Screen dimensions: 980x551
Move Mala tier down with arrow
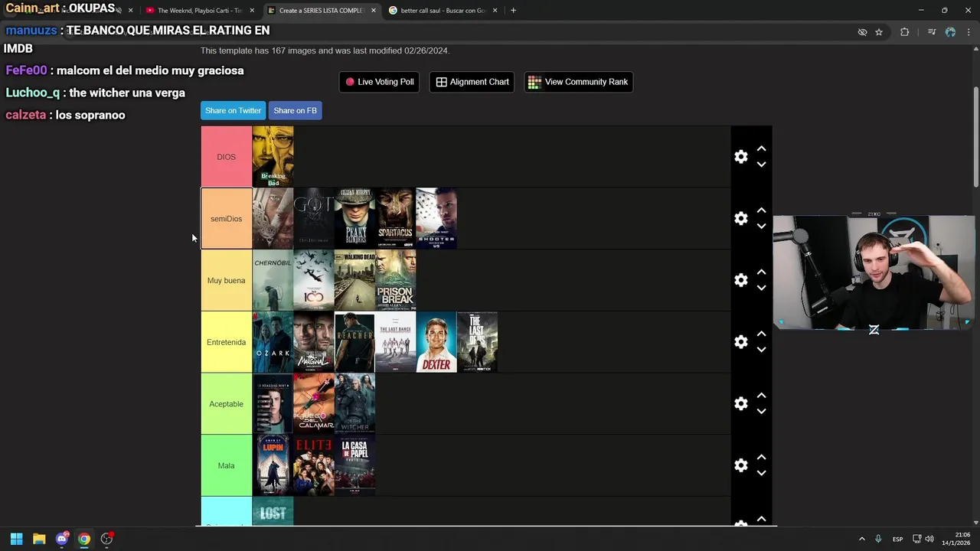click(761, 474)
